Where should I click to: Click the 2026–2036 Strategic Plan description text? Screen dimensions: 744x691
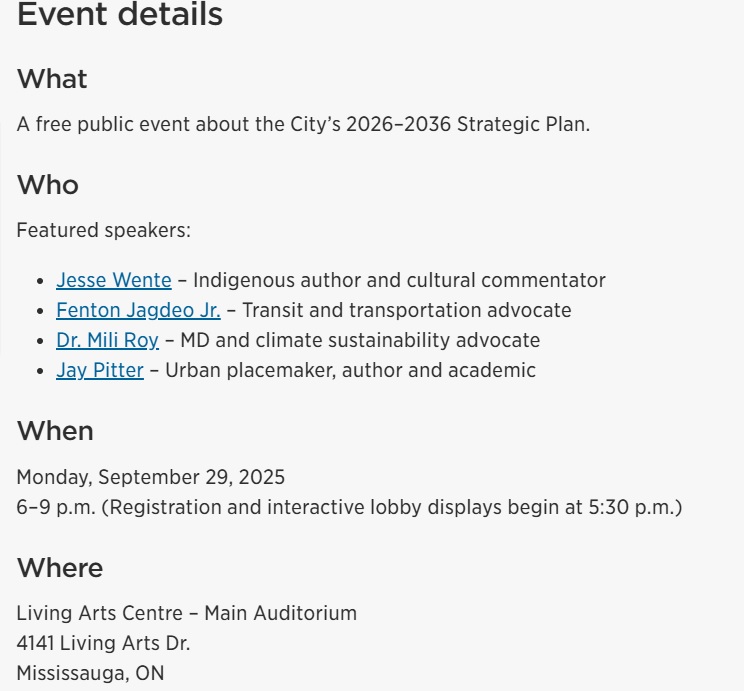pyautogui.click(x=303, y=124)
